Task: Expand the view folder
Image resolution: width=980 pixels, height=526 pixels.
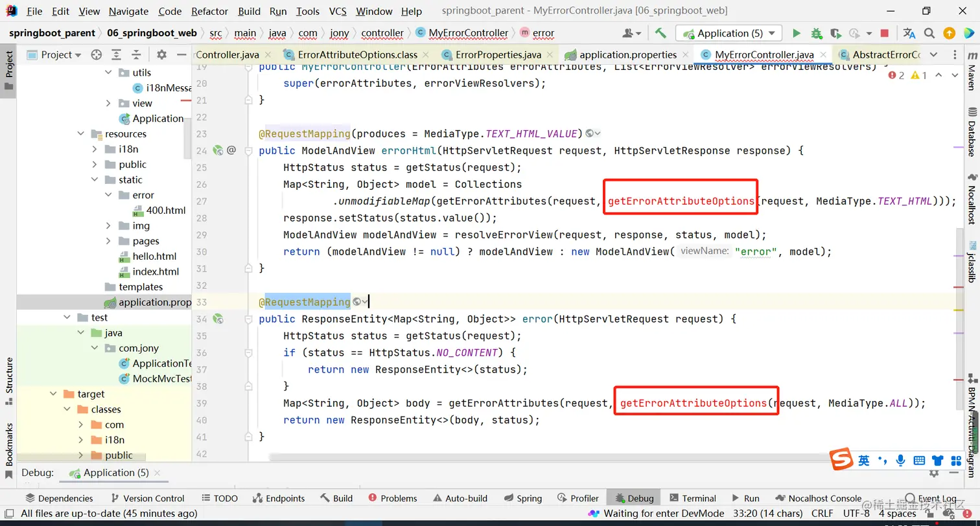Action: pyautogui.click(x=108, y=103)
